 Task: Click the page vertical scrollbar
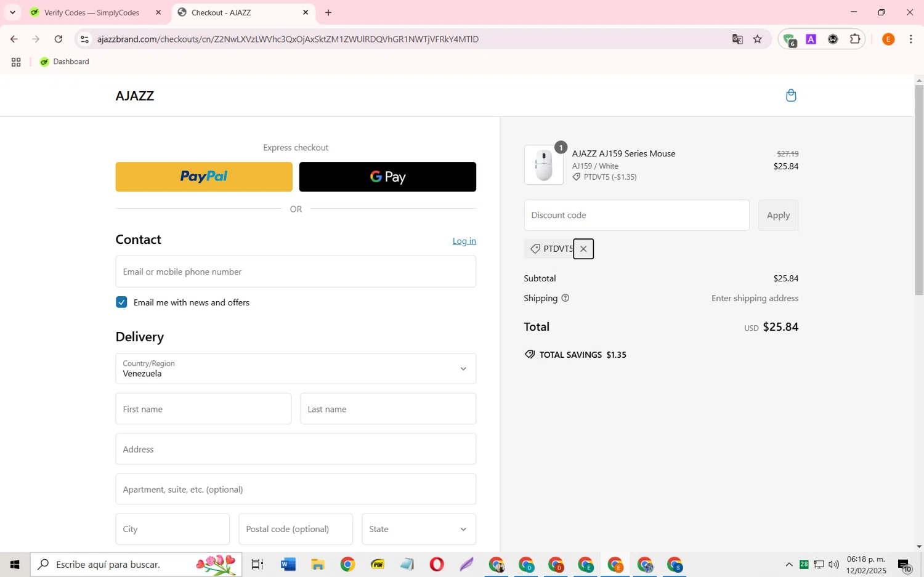click(x=919, y=190)
